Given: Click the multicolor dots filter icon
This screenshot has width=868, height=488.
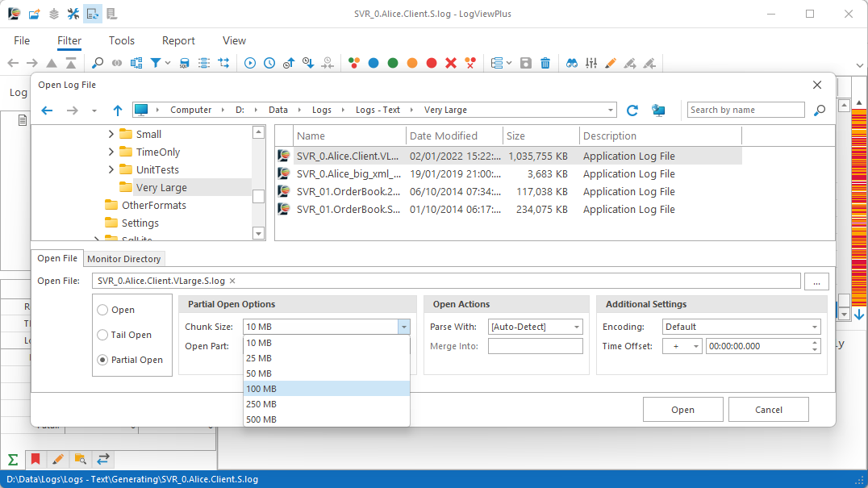Looking at the screenshot, I should [354, 63].
